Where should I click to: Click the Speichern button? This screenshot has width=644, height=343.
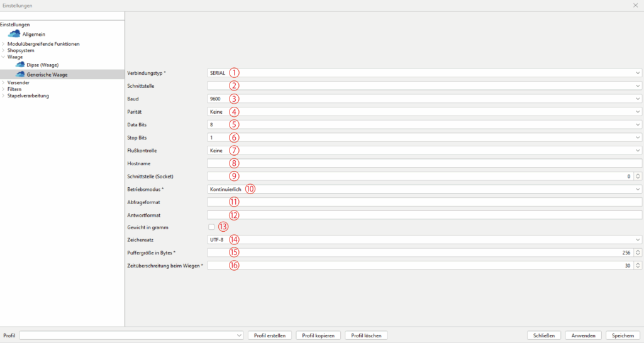pos(623,335)
